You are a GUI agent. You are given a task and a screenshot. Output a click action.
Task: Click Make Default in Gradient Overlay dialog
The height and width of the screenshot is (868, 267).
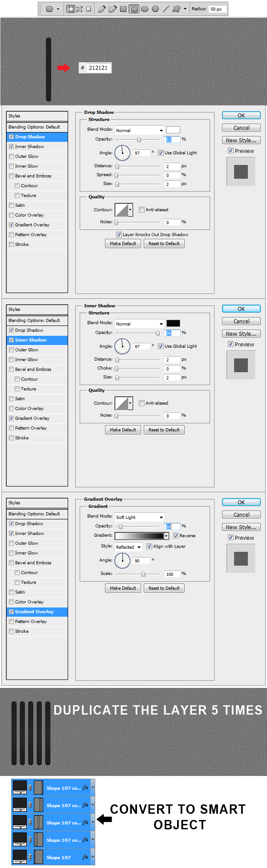click(123, 588)
